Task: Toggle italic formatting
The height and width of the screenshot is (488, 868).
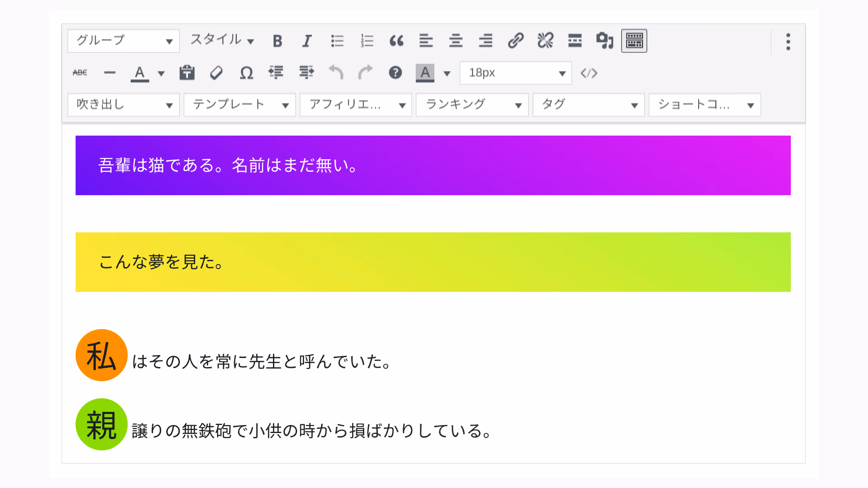Action: 307,41
